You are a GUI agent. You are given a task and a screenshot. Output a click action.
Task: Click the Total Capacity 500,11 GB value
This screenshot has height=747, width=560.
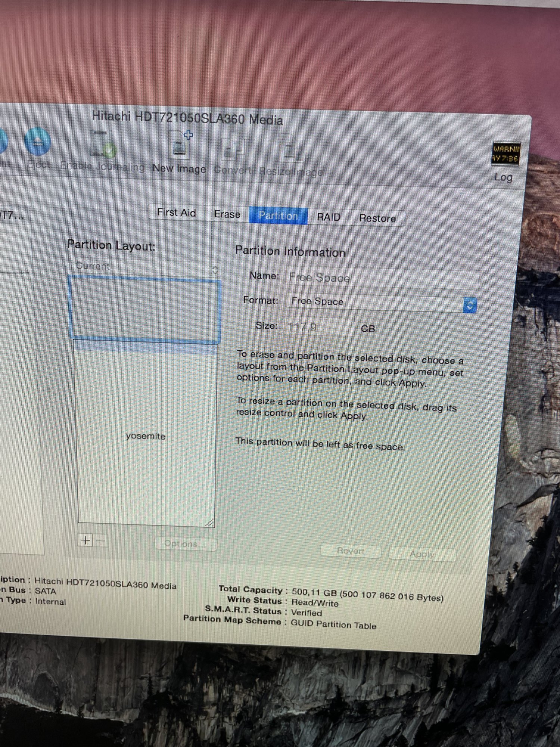click(x=367, y=595)
